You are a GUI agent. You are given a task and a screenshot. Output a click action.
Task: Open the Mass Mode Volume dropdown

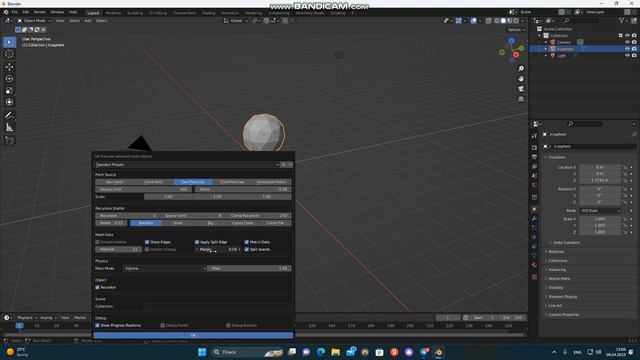(164, 268)
